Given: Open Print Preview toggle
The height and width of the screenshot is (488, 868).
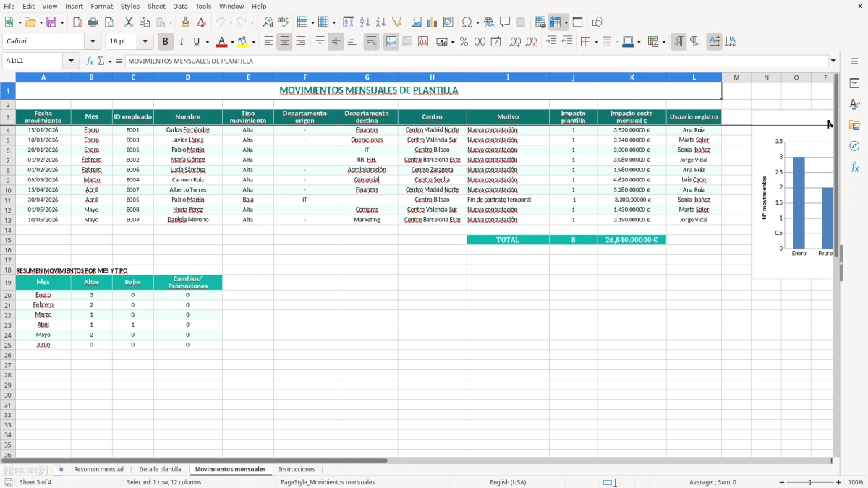Looking at the screenshot, I should [109, 22].
